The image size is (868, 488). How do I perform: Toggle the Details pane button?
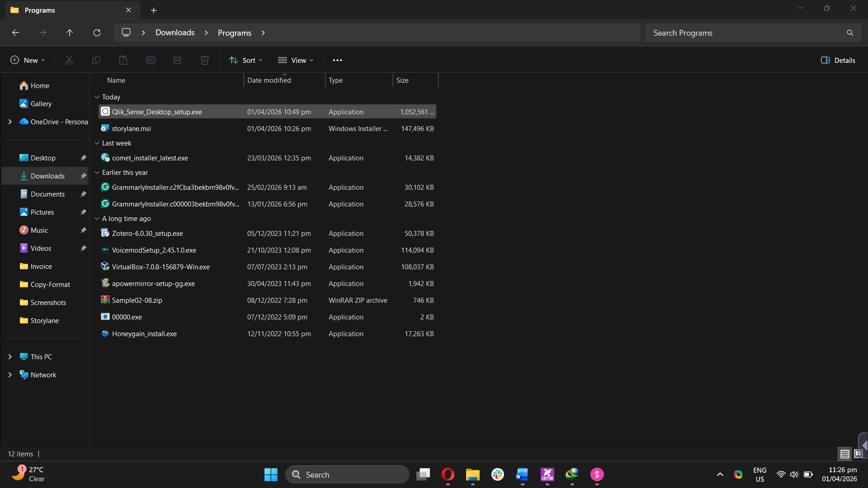pos(838,60)
